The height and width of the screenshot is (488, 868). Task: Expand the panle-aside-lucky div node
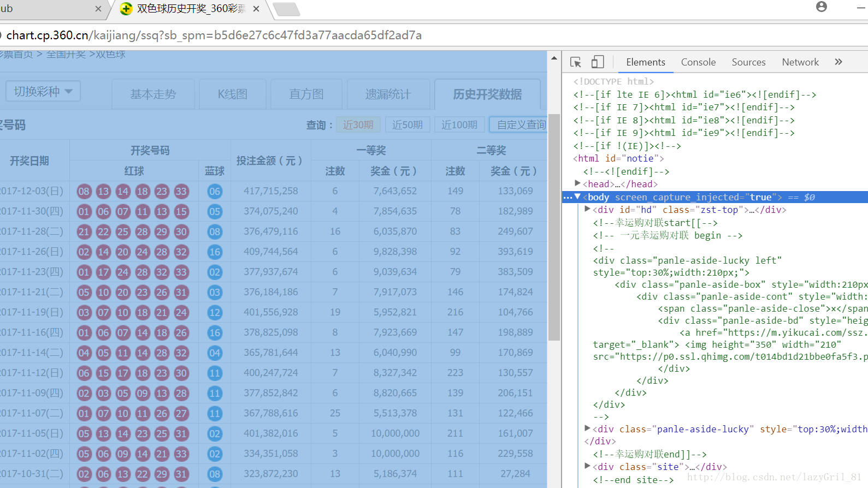coord(587,429)
